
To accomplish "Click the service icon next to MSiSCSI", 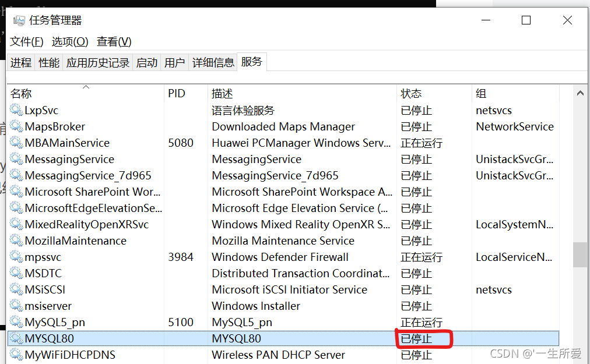I will [x=16, y=289].
